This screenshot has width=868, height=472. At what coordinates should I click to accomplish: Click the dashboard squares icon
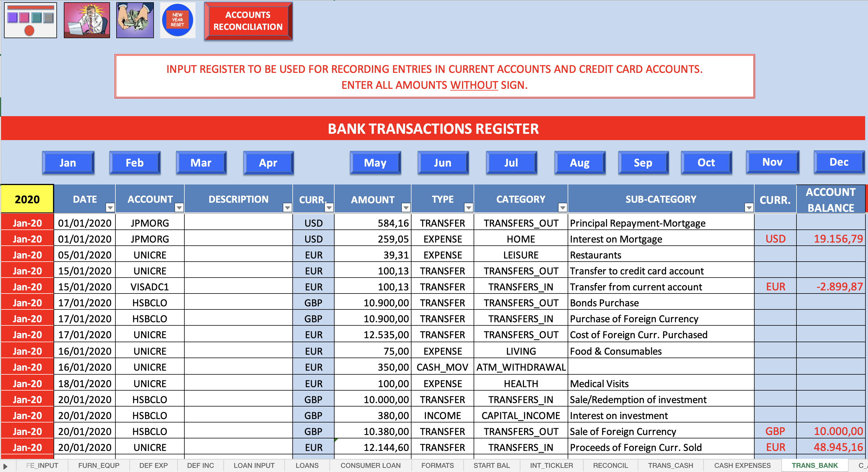[30, 20]
